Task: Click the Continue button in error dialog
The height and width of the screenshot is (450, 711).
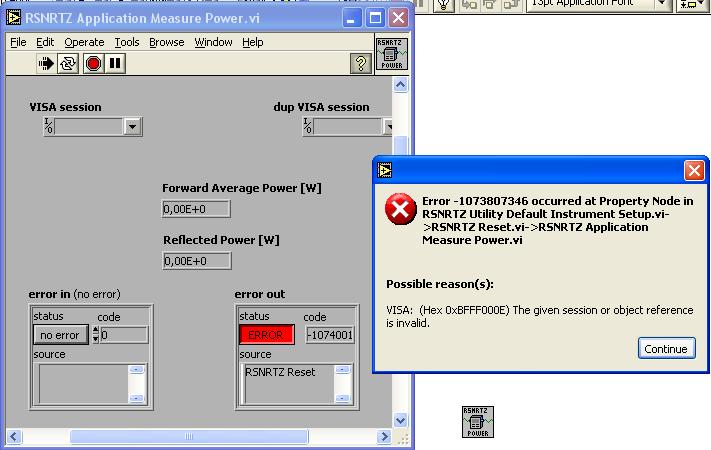Action: [666, 348]
